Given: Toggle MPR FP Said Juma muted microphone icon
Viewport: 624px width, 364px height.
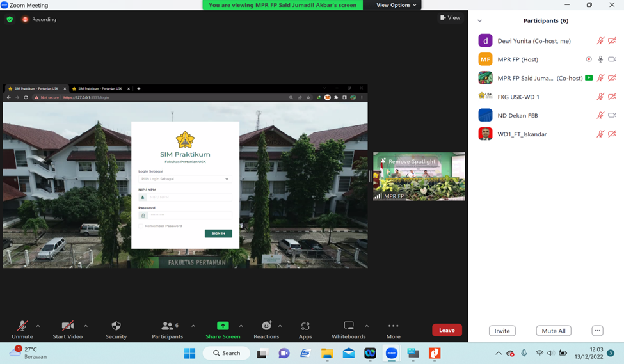Looking at the screenshot, I should point(600,78).
